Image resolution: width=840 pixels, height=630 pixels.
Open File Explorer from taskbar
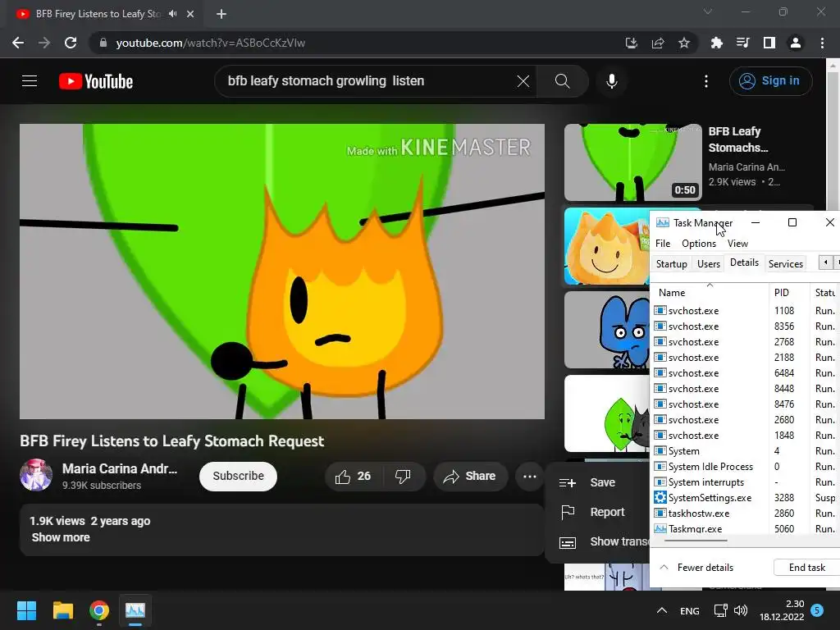point(62,610)
